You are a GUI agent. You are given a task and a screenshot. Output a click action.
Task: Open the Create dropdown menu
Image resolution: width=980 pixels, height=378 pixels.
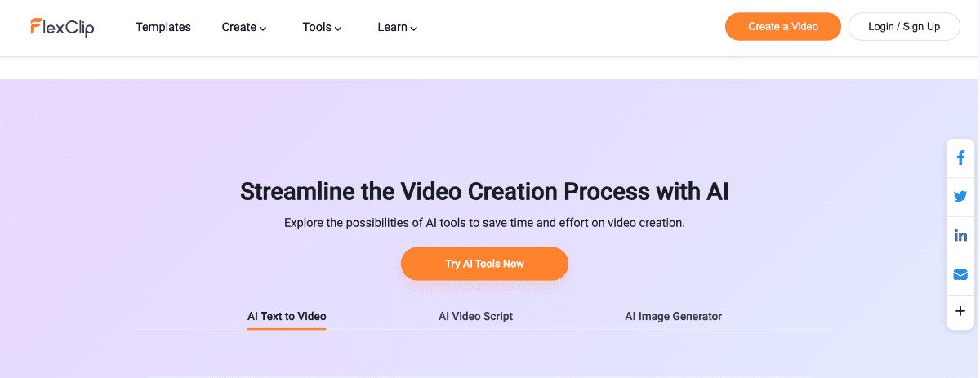[244, 27]
